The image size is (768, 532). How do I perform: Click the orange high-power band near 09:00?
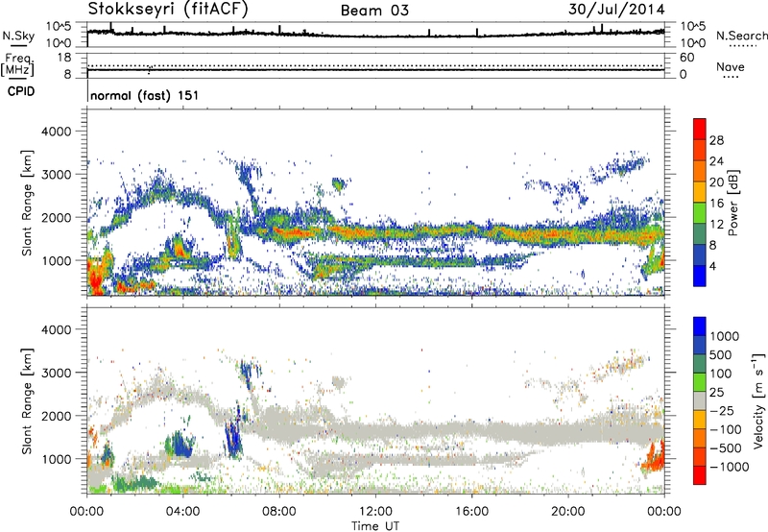[x=294, y=232]
